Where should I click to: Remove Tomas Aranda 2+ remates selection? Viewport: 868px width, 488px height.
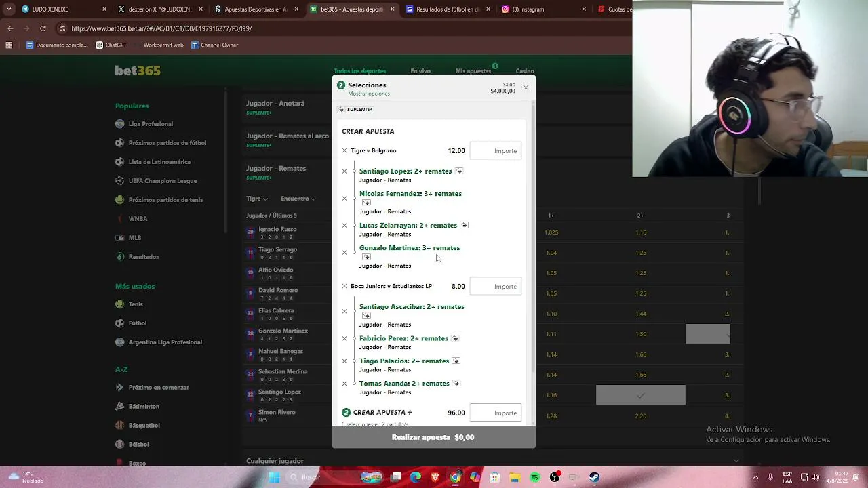[x=344, y=384]
